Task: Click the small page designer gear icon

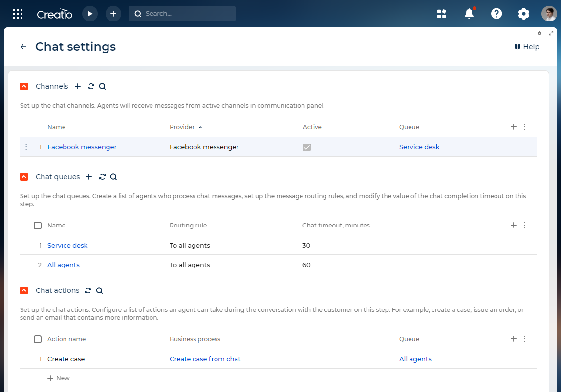Action: click(539, 33)
